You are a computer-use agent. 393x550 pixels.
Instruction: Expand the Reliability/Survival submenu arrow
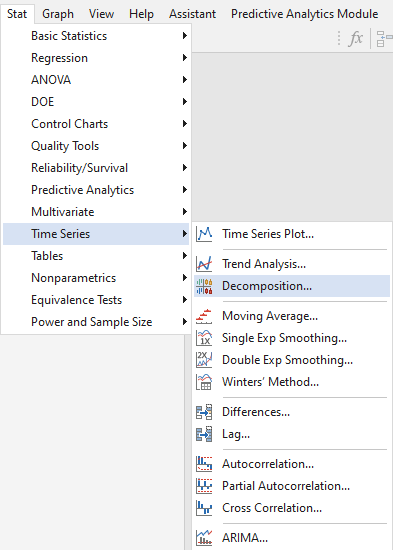pos(185,168)
